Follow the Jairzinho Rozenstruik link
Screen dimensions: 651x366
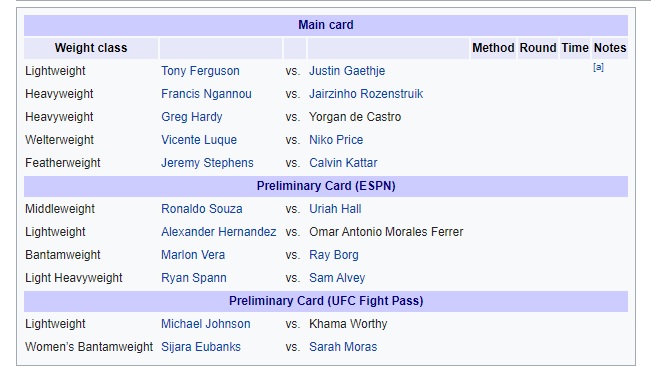366,94
